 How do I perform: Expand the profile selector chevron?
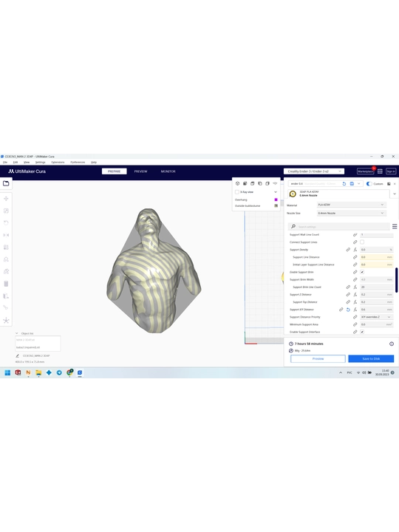coord(358,183)
